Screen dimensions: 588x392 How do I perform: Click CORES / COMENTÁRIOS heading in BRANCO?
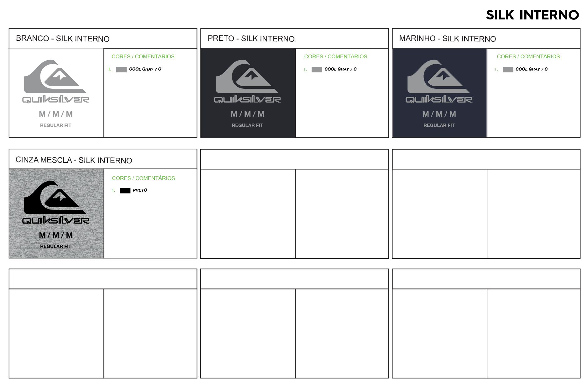[x=143, y=56]
